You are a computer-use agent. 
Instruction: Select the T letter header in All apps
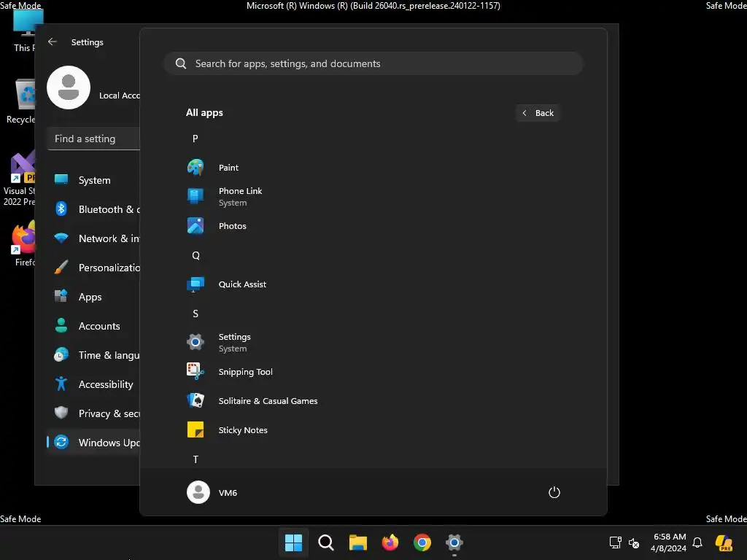(x=196, y=459)
